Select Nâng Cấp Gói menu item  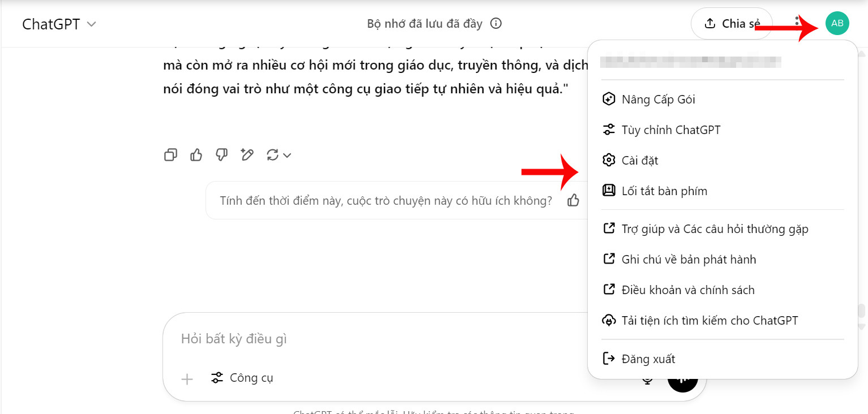coord(658,100)
